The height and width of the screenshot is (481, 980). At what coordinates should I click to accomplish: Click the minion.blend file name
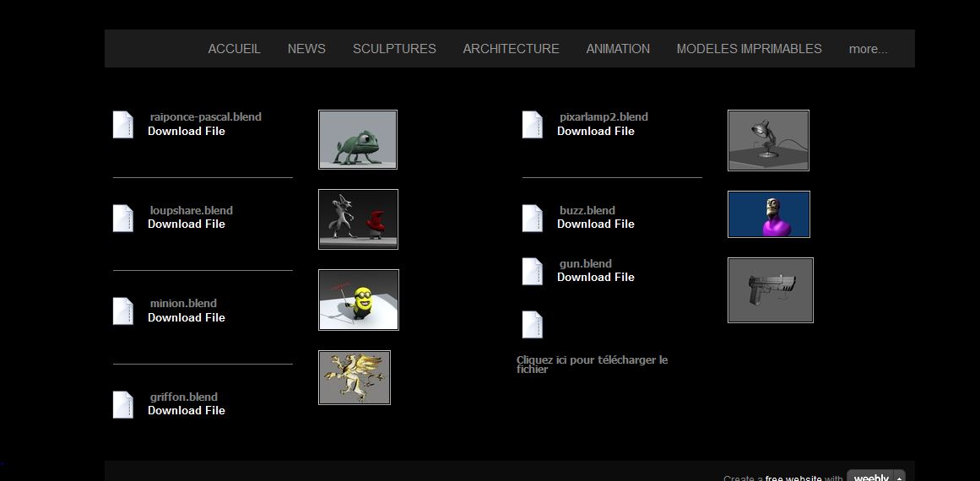pyautogui.click(x=183, y=304)
